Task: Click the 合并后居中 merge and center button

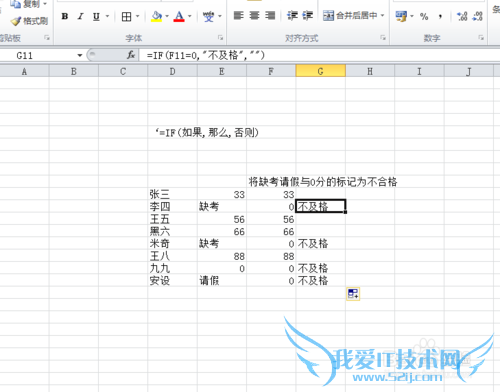Action: click(350, 16)
